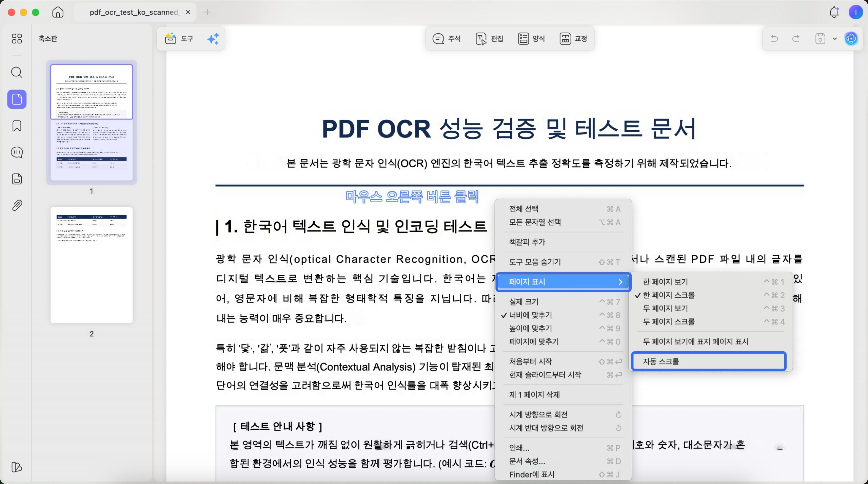Choose Finder에 표시 menu item
Screen dimensions: 868x484
click(x=563, y=474)
